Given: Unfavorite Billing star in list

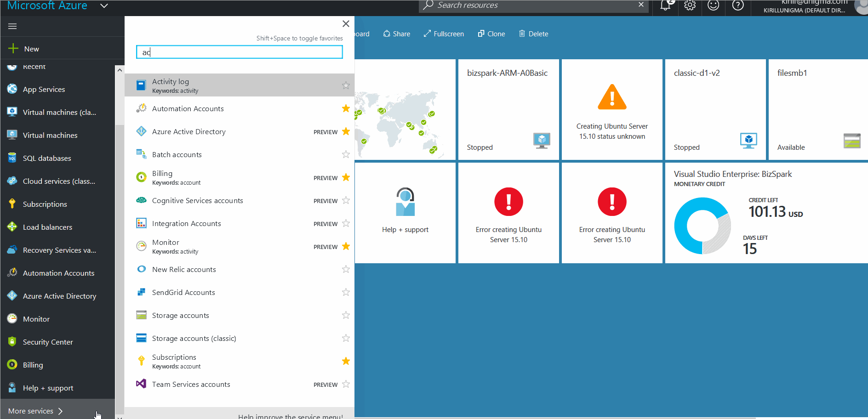Looking at the screenshot, I should tap(346, 177).
